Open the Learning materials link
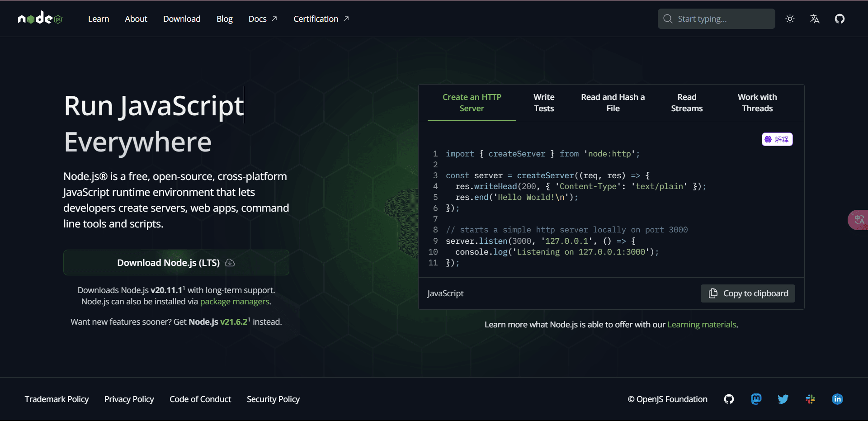Image resolution: width=868 pixels, height=421 pixels. tap(702, 325)
